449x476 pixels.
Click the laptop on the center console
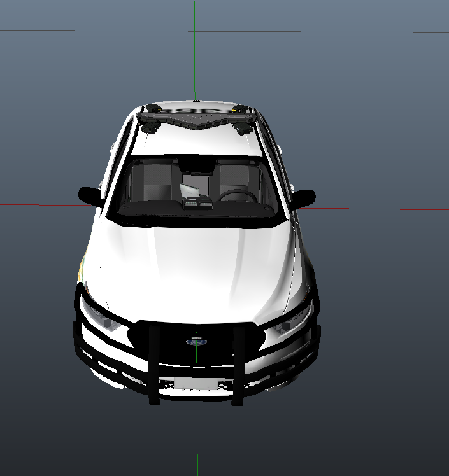pos(191,191)
